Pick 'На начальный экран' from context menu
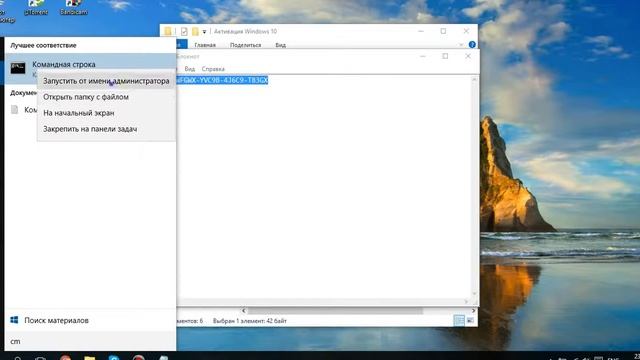The image size is (640, 360). [79, 113]
